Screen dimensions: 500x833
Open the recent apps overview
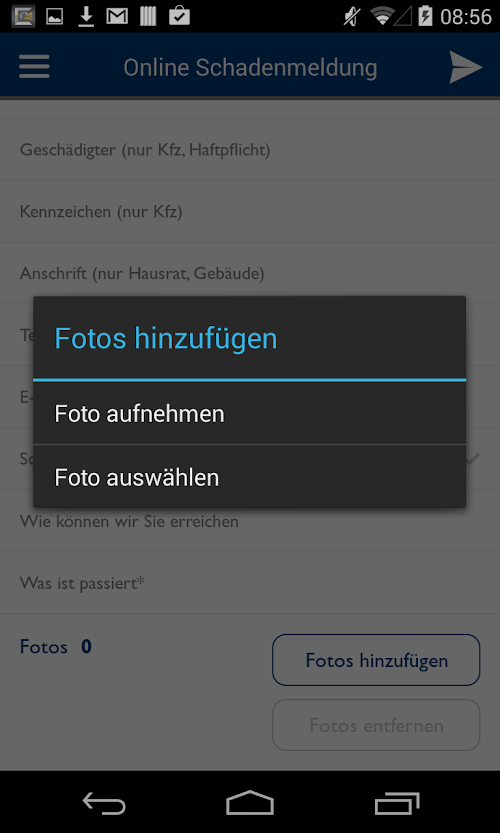coord(396,802)
